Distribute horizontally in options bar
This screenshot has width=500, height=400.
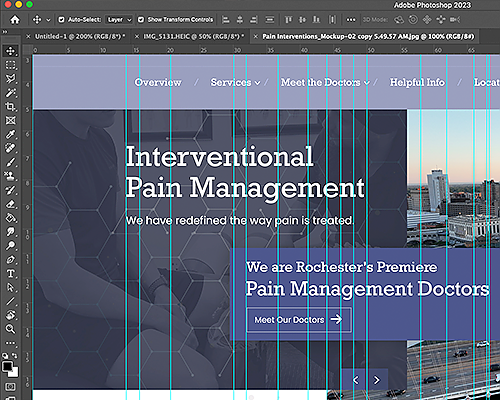[270, 20]
